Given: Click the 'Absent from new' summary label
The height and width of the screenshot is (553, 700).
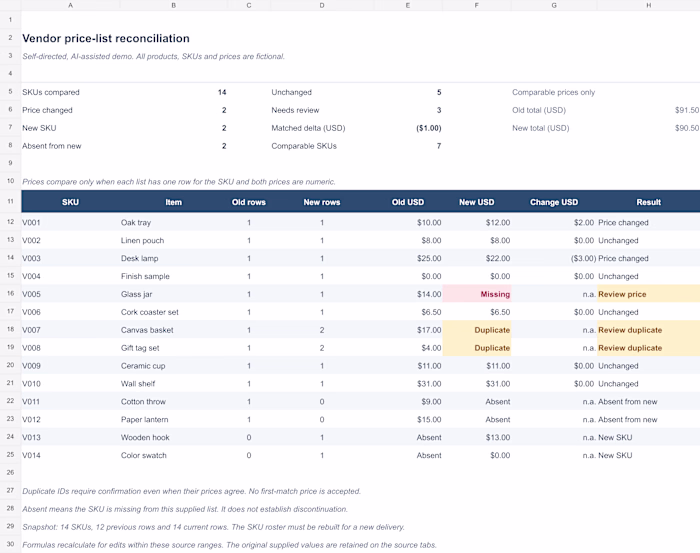Looking at the screenshot, I should pyautogui.click(x=52, y=146).
